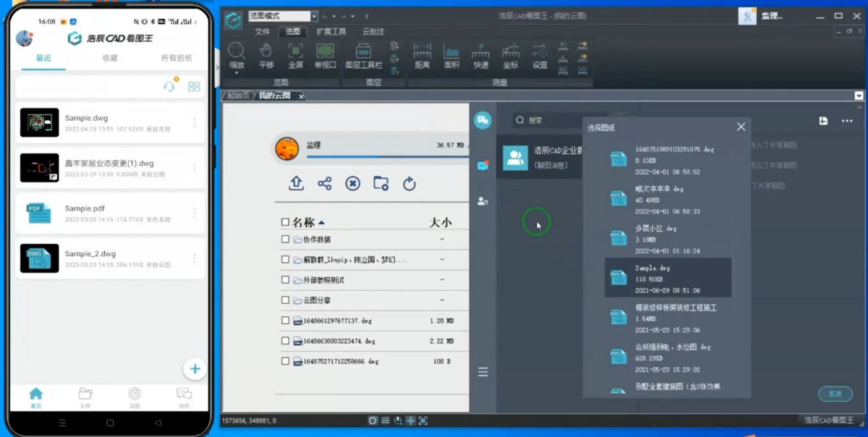The height and width of the screenshot is (437, 868).
Task: Click the chat messages icon in the sidebar
Action: [482, 166]
